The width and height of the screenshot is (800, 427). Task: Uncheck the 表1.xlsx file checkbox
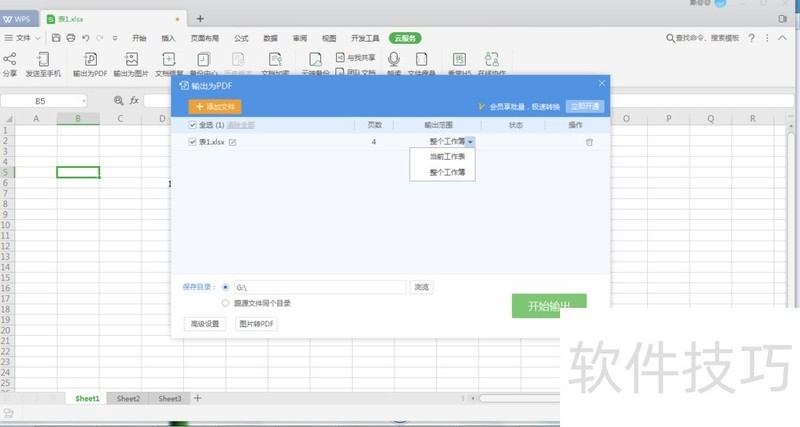pyautogui.click(x=193, y=143)
